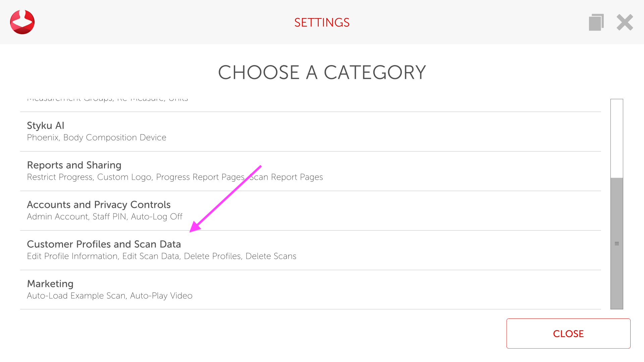This screenshot has width=644, height=362.
Task: Click the Styku red logo icon
Action: pyautogui.click(x=22, y=22)
